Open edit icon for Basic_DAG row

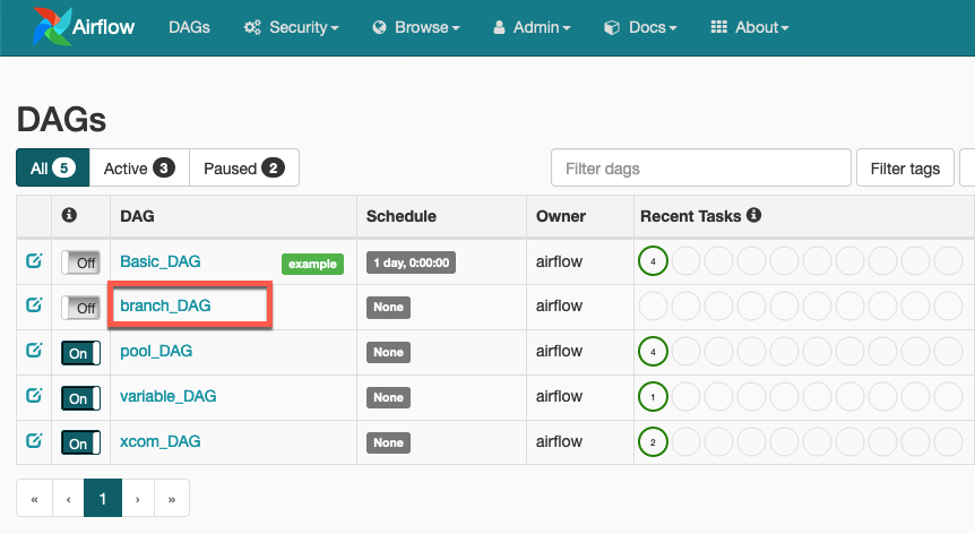click(34, 261)
